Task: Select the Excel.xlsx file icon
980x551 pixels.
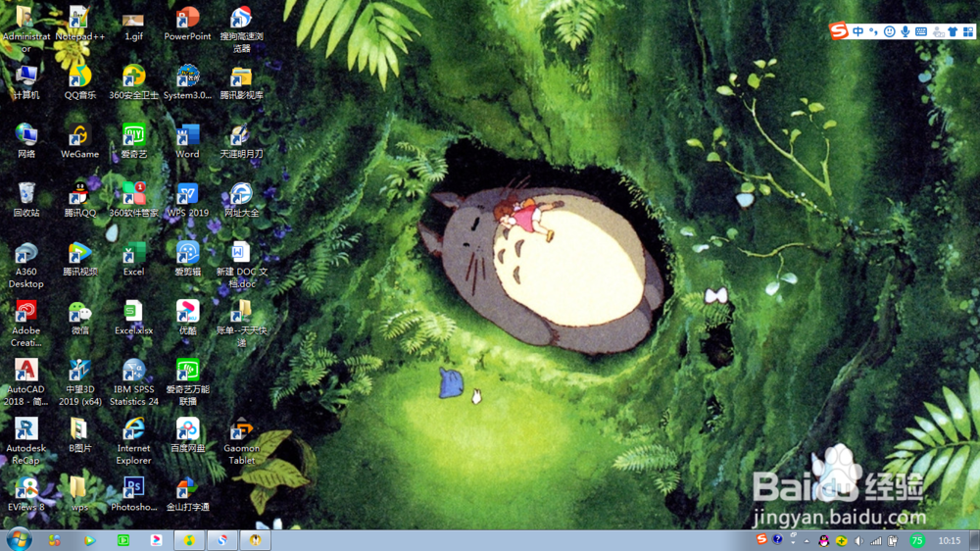Action: tap(133, 318)
